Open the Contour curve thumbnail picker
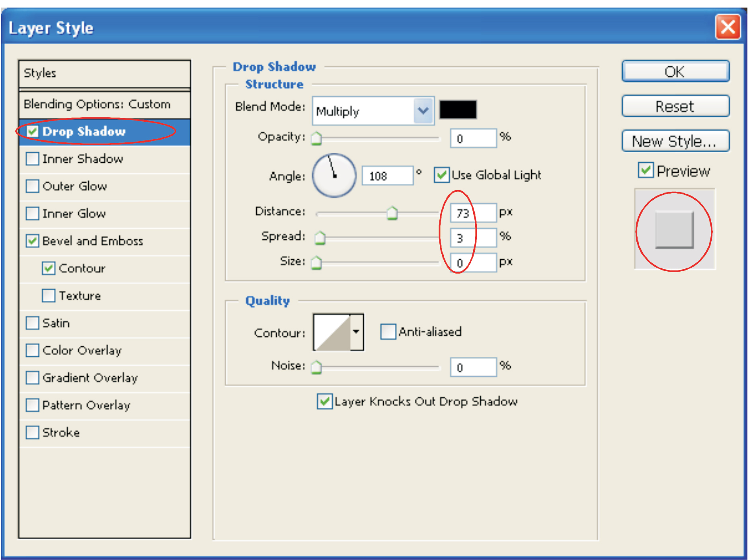Image resolution: width=753 pixels, height=560 pixels. tap(332, 332)
